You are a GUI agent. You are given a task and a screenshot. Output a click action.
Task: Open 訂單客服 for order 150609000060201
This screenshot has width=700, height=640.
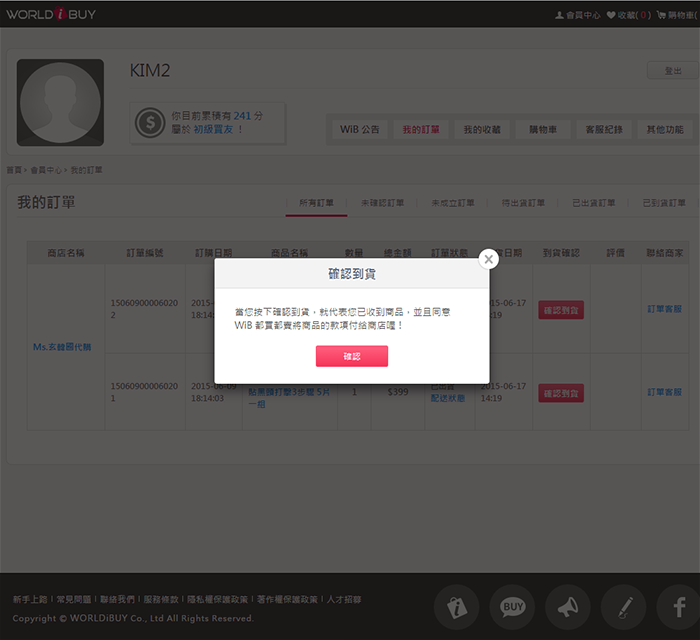click(665, 392)
